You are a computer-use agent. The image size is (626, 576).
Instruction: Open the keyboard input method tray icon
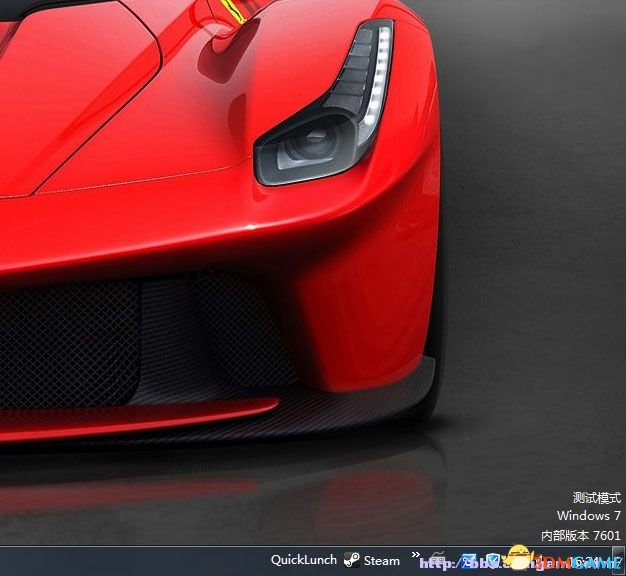pyautogui.click(x=438, y=558)
